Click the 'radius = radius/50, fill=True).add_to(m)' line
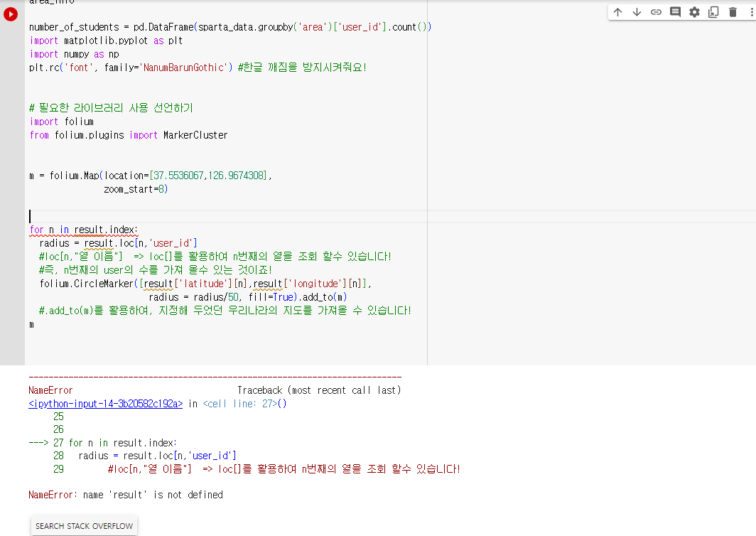756x536 pixels. click(x=248, y=297)
